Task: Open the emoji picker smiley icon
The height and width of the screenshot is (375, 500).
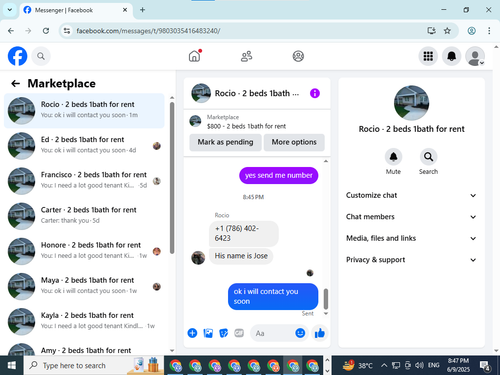Action: (x=300, y=333)
